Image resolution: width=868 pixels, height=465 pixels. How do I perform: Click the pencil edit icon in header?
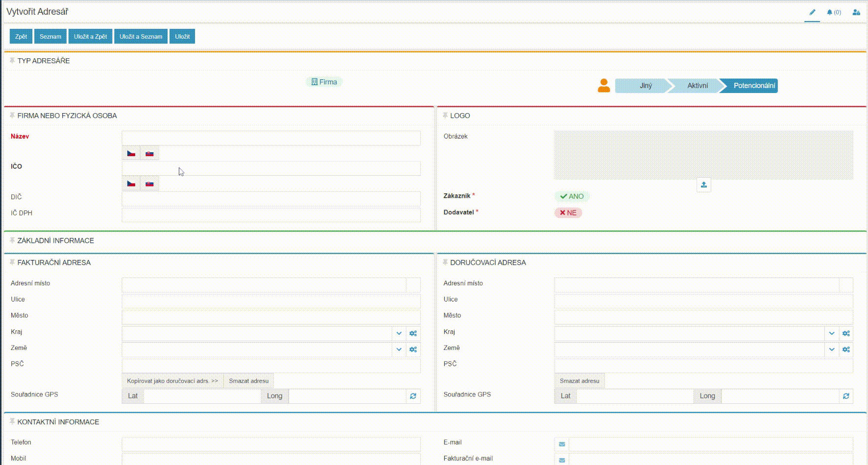pyautogui.click(x=812, y=12)
